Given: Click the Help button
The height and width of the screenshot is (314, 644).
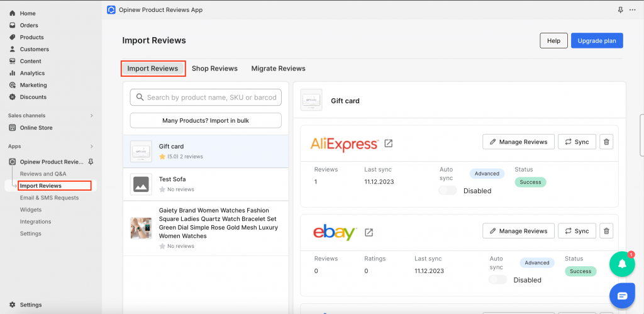Looking at the screenshot, I should [x=553, y=41].
